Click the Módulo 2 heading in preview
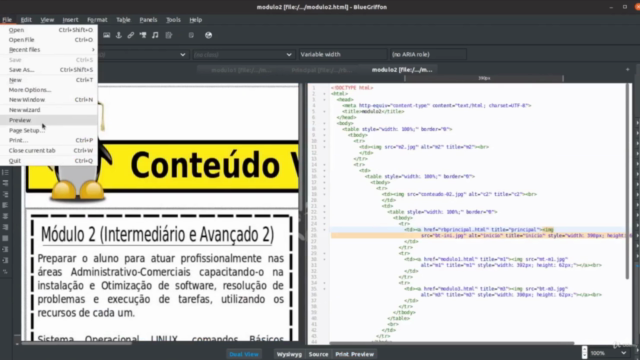Screen dimensions: 640x360 pos(158,234)
